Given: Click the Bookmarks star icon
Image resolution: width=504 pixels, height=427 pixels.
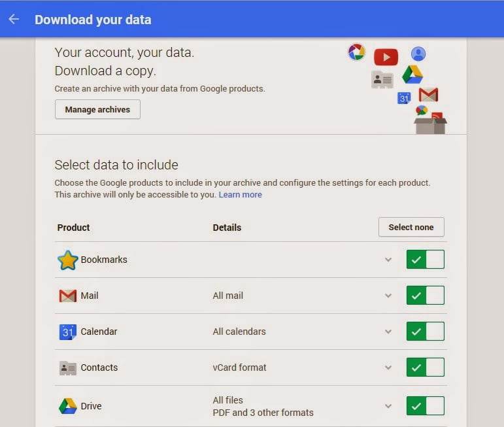Looking at the screenshot, I should (68, 260).
